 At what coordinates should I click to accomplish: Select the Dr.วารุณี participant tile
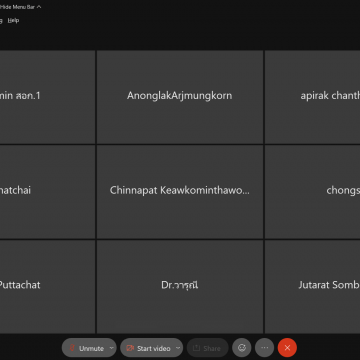pos(180,287)
